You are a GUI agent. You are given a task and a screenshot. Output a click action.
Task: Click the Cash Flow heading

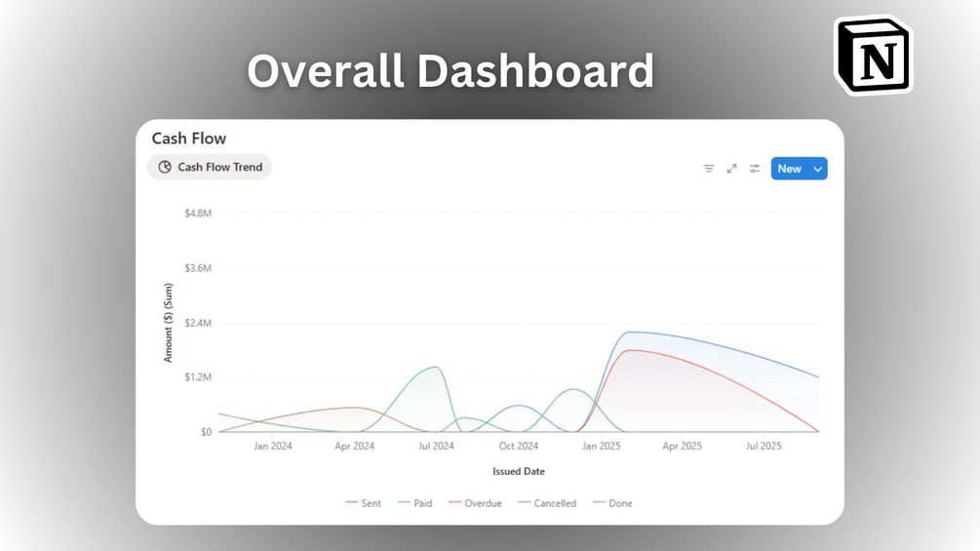(189, 138)
